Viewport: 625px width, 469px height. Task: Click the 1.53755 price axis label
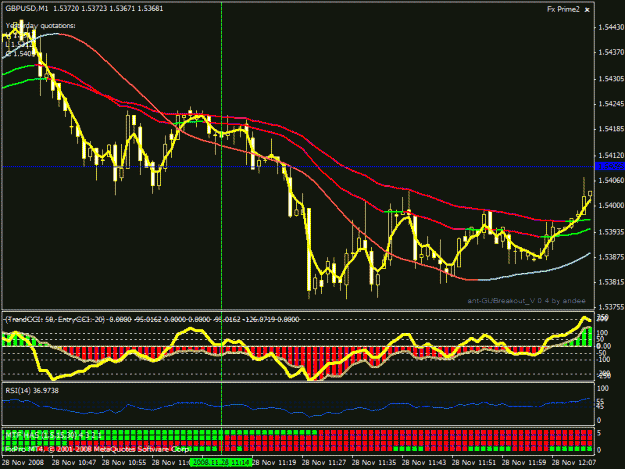[x=610, y=307]
